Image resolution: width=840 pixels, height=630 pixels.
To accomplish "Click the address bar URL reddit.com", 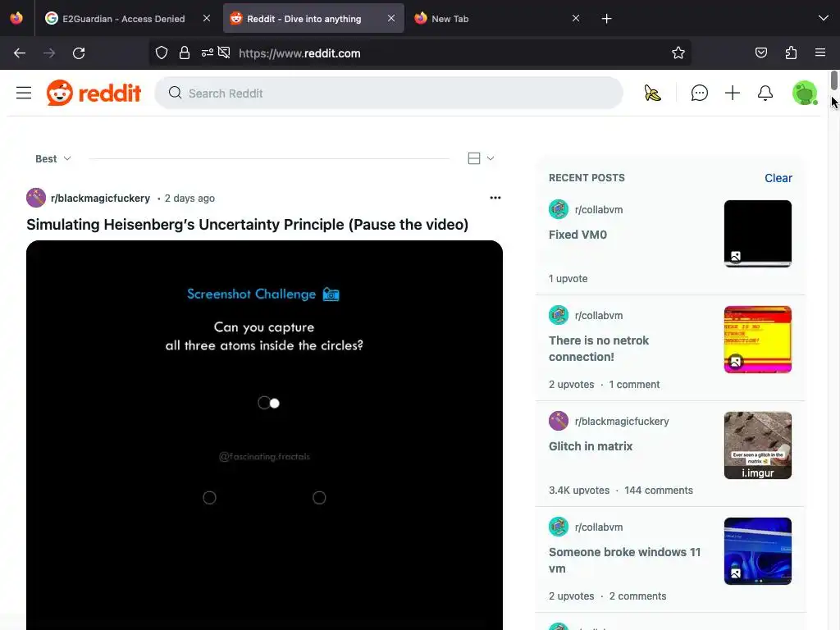I will tap(299, 53).
